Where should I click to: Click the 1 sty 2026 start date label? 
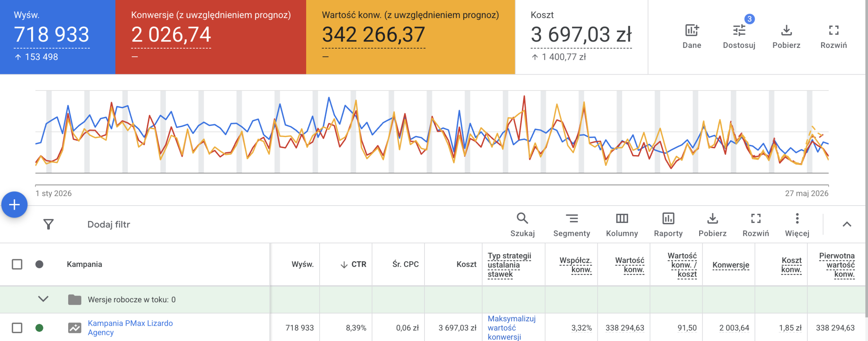point(54,193)
